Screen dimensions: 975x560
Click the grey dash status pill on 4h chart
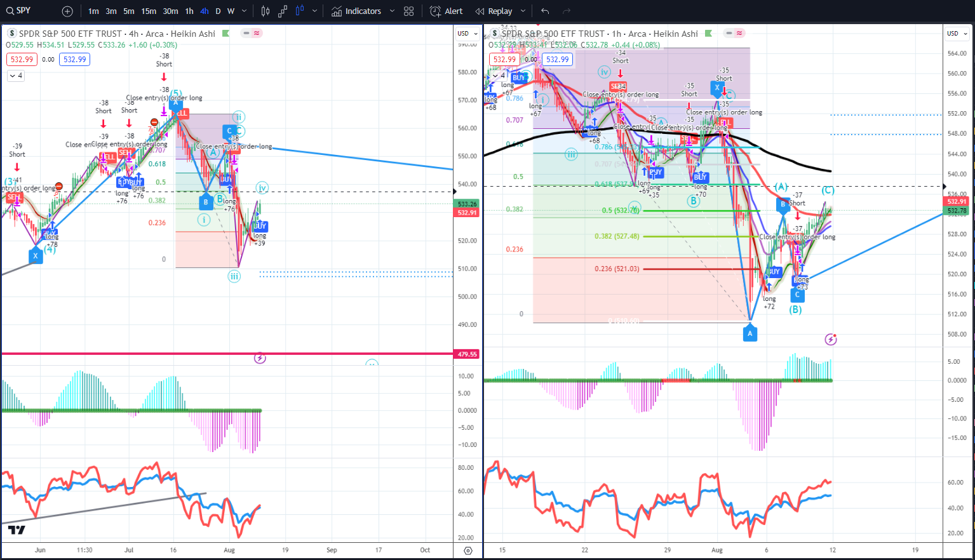(x=247, y=34)
